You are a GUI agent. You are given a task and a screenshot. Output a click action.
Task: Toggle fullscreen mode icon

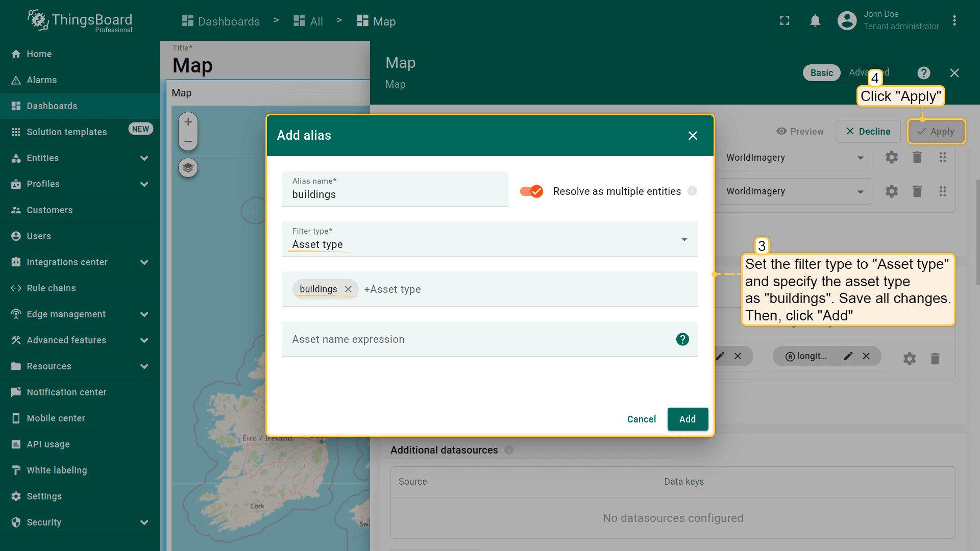785,20
